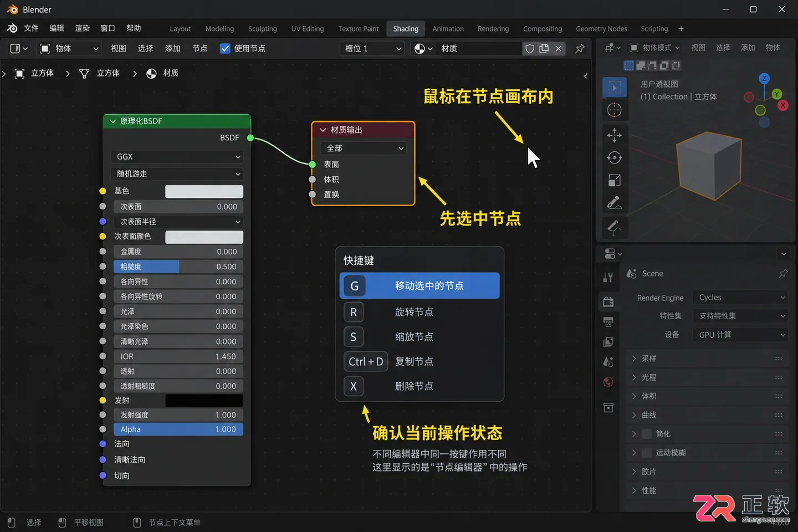The height and width of the screenshot is (532, 798).
Task: Open the View Layer properties tab icon
Action: point(608,342)
